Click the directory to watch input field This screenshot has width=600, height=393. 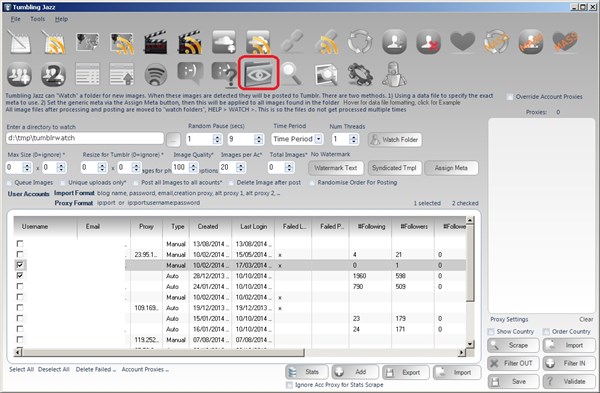pos(85,138)
